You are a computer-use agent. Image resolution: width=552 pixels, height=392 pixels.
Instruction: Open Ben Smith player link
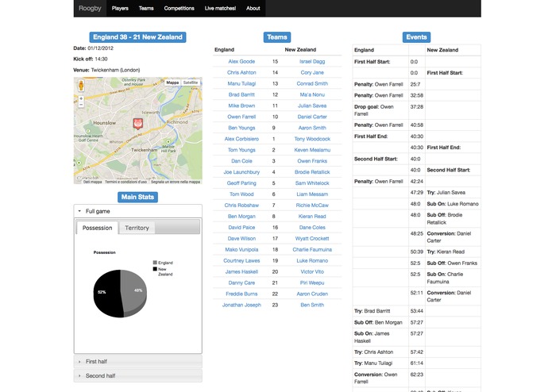pos(312,305)
